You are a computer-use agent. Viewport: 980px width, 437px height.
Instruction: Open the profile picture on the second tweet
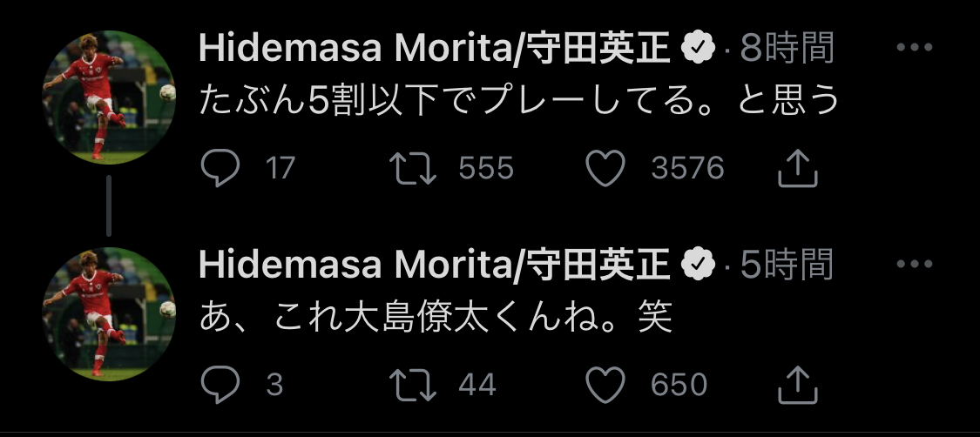[x=109, y=313]
